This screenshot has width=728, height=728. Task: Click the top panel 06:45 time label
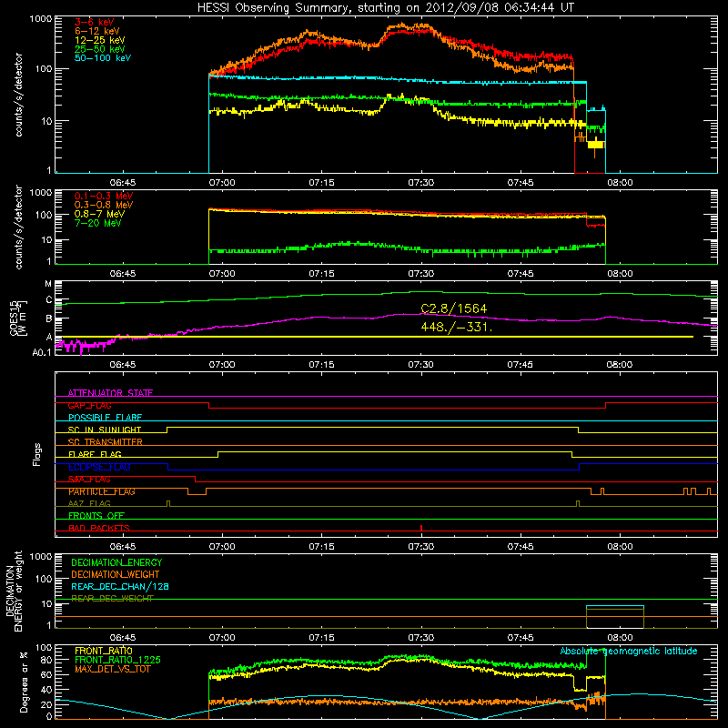pos(123,183)
